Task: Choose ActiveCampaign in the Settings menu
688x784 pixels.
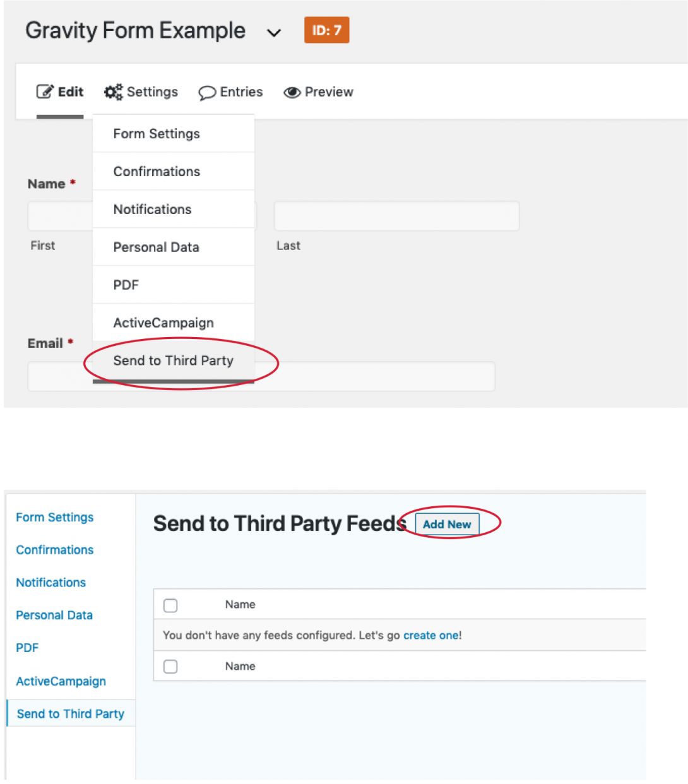Action: (163, 323)
